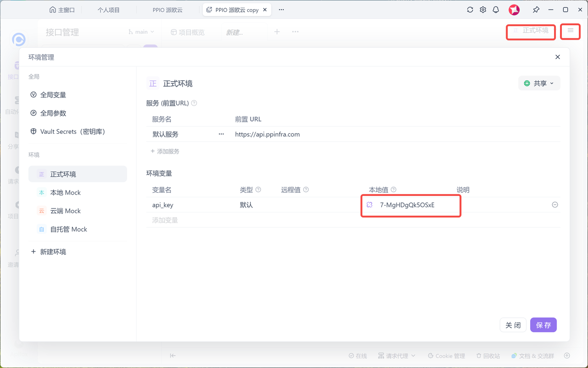Open the 主窗口 home tab

coord(62,10)
